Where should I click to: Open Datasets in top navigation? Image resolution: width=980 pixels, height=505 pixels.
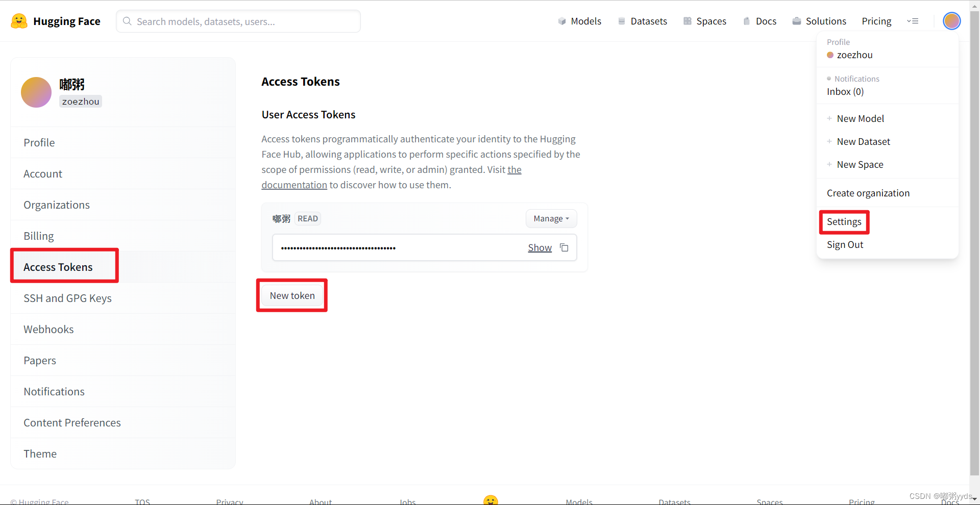[649, 21]
